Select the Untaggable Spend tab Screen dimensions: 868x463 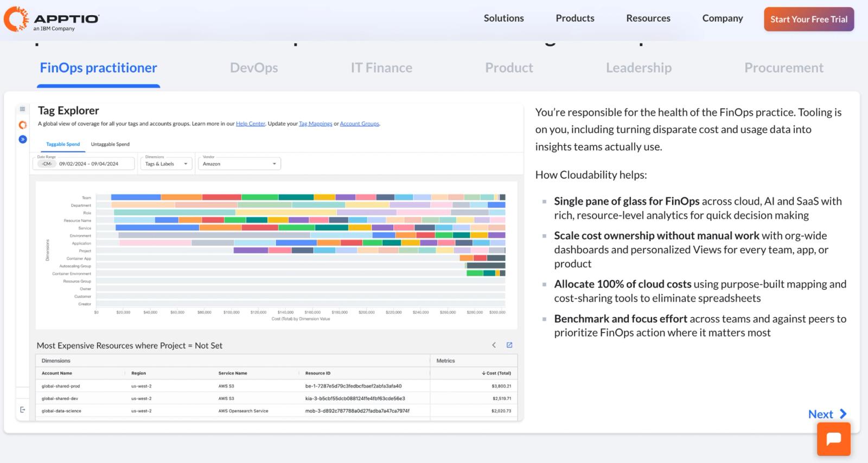(110, 144)
